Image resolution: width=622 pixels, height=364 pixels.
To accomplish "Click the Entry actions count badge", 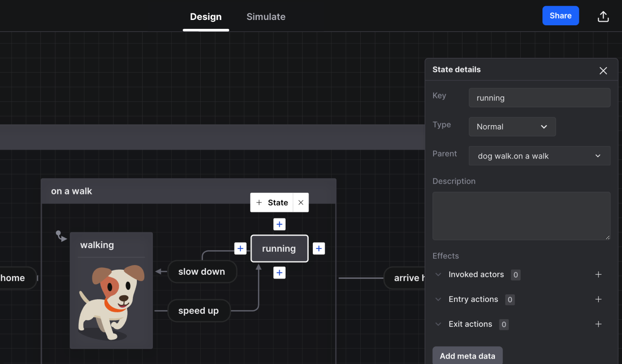I will (510, 300).
